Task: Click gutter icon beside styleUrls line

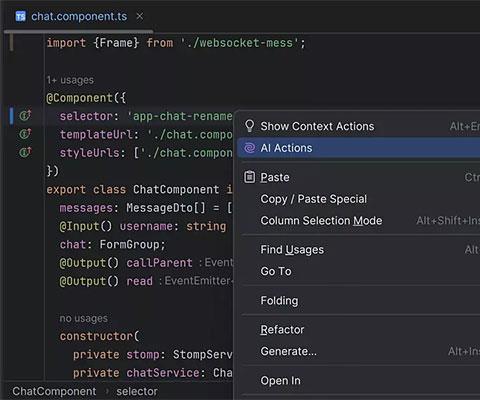Action: [x=25, y=152]
